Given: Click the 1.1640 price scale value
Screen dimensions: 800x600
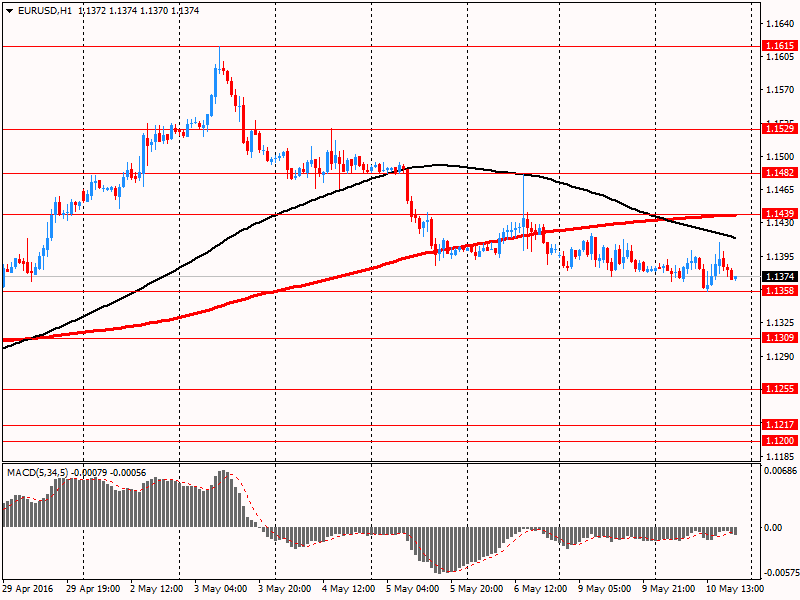Looking at the screenshot, I should 781,23.
